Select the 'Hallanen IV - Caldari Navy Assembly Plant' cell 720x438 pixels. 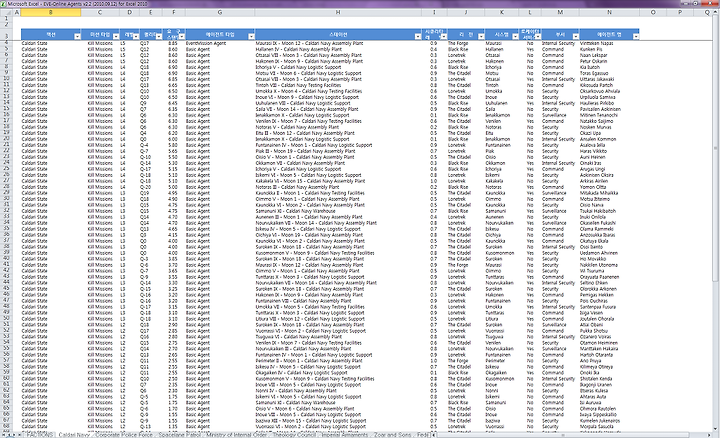tap(338, 49)
